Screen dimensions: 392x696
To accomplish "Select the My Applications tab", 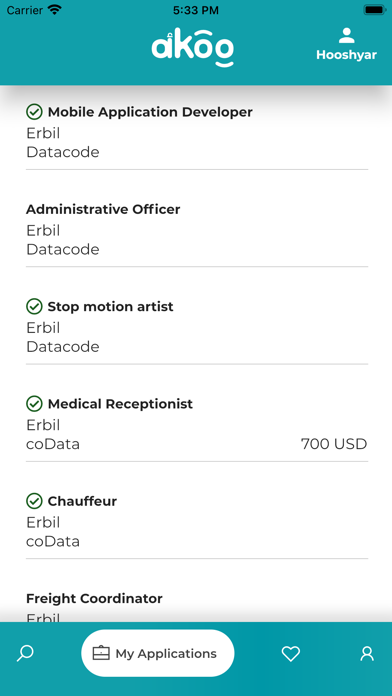I will pyautogui.click(x=158, y=653).
